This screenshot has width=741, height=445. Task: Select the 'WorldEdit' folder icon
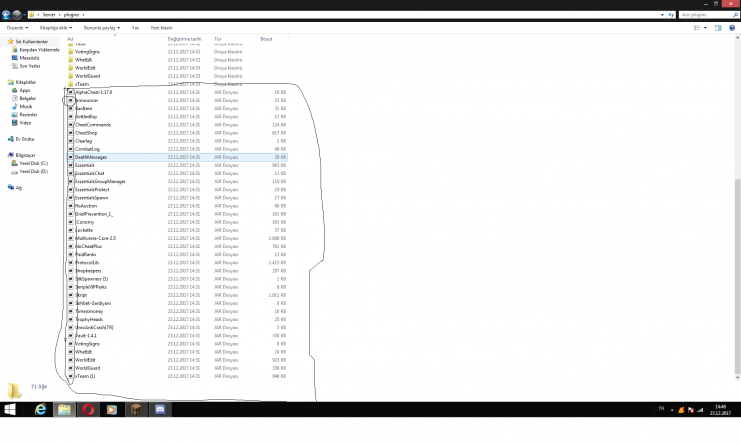[x=70, y=68]
